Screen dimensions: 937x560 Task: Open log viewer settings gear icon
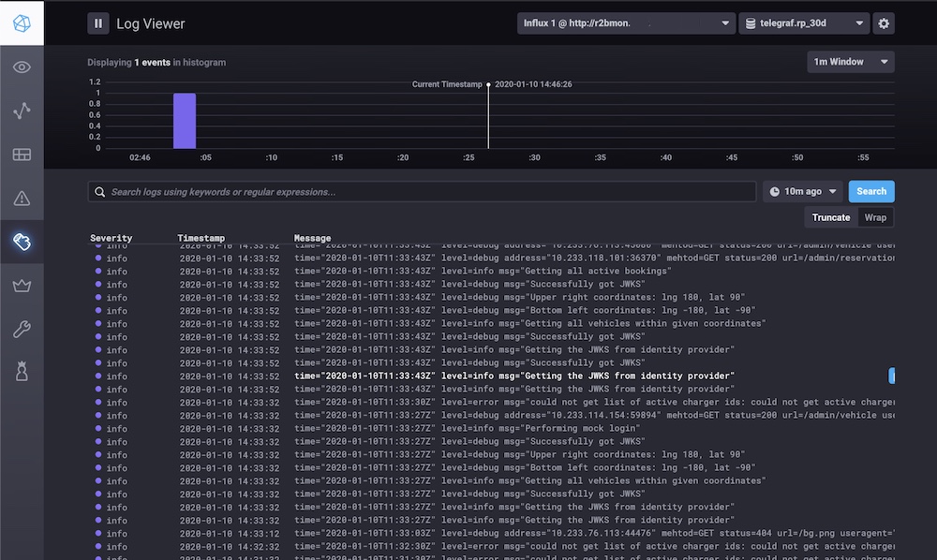tap(884, 23)
